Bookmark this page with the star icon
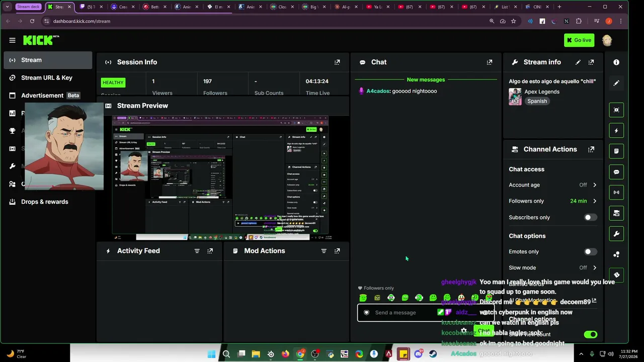 pyautogui.click(x=514, y=21)
